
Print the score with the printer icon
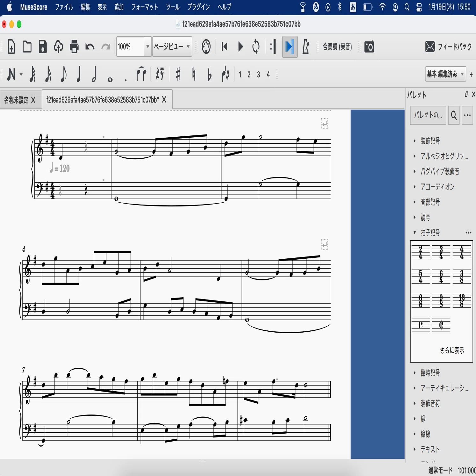(74, 47)
